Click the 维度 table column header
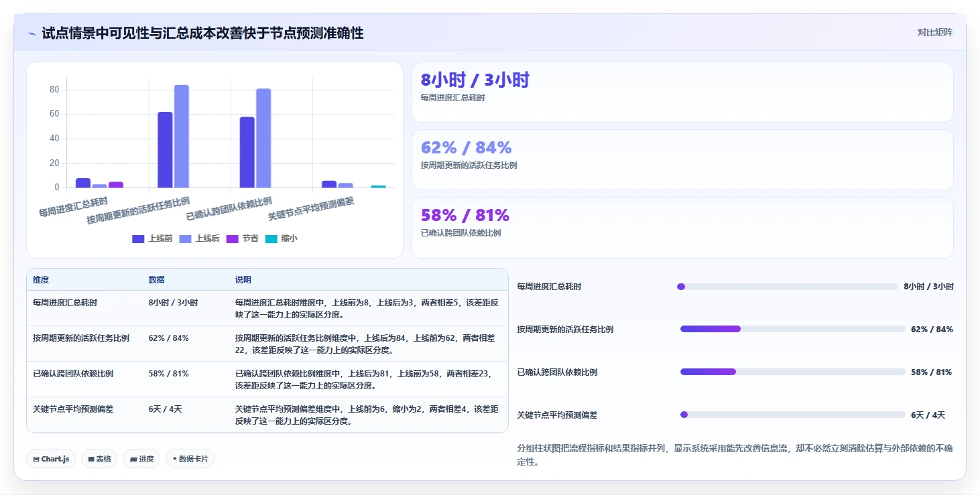Screen dimensions: 980x495 point(41,280)
